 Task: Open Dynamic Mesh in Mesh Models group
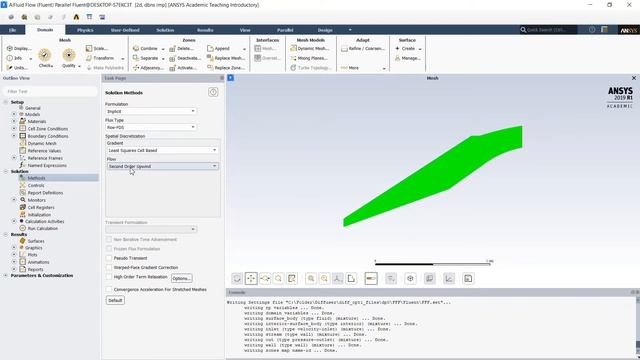click(309, 49)
